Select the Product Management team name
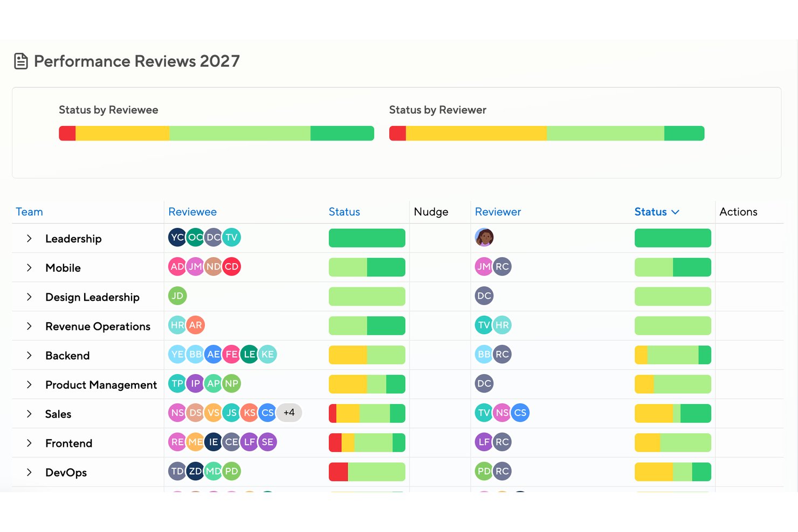Viewport: 798px width, 532px height. (101, 385)
